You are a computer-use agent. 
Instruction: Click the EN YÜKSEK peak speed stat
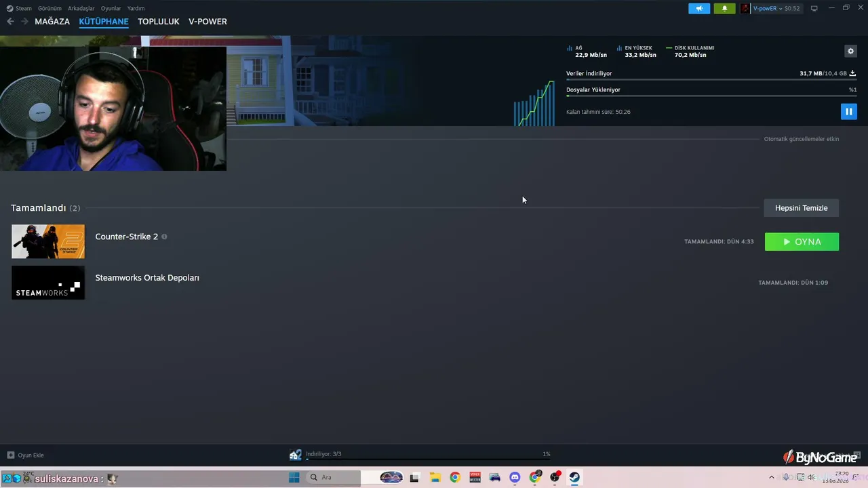tap(637, 52)
